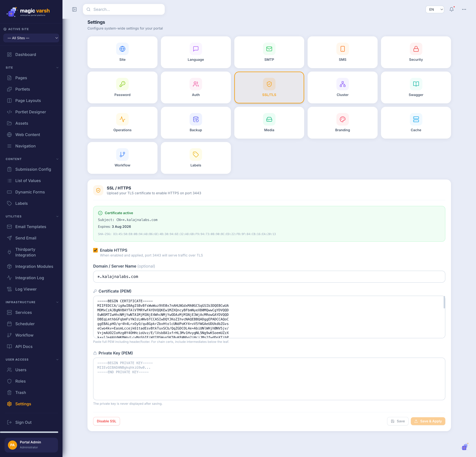476x457 pixels.
Task: Click the PA user avatar
Action: (12, 445)
